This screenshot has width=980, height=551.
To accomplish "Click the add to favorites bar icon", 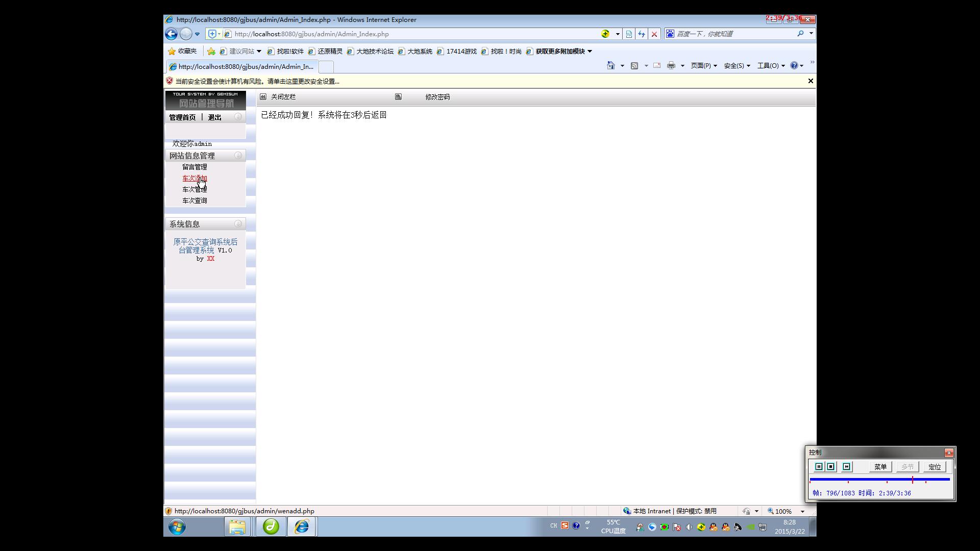I will pos(211,51).
